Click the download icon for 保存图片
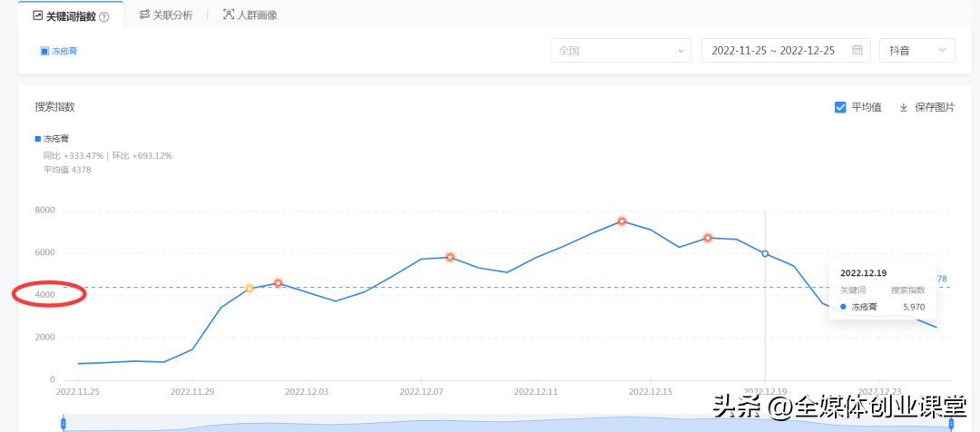This screenshot has width=980, height=432. point(903,107)
